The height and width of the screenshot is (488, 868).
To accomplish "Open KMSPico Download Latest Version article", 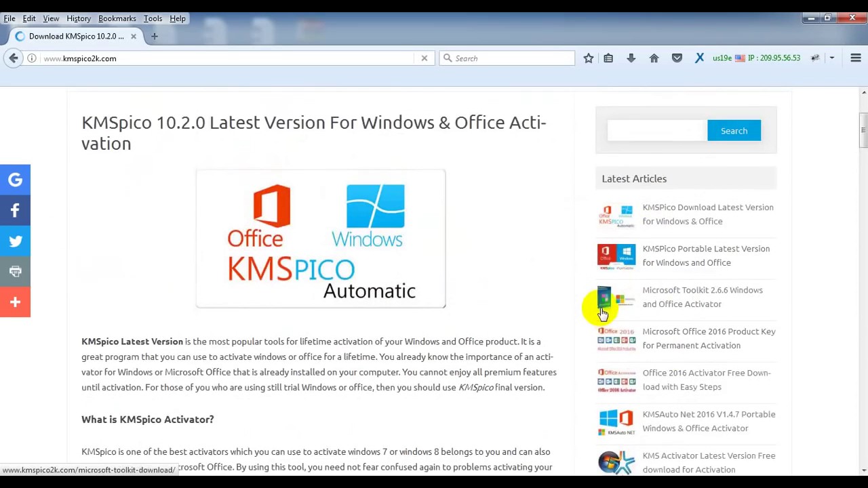I will click(708, 214).
